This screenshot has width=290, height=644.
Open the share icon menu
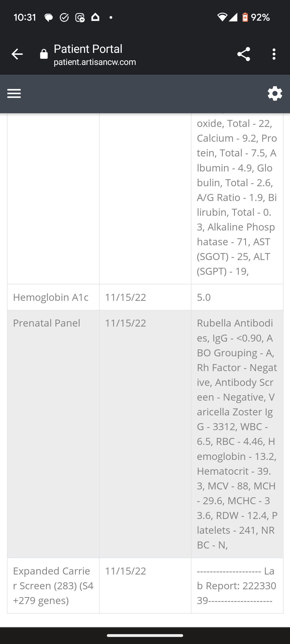coord(244,54)
